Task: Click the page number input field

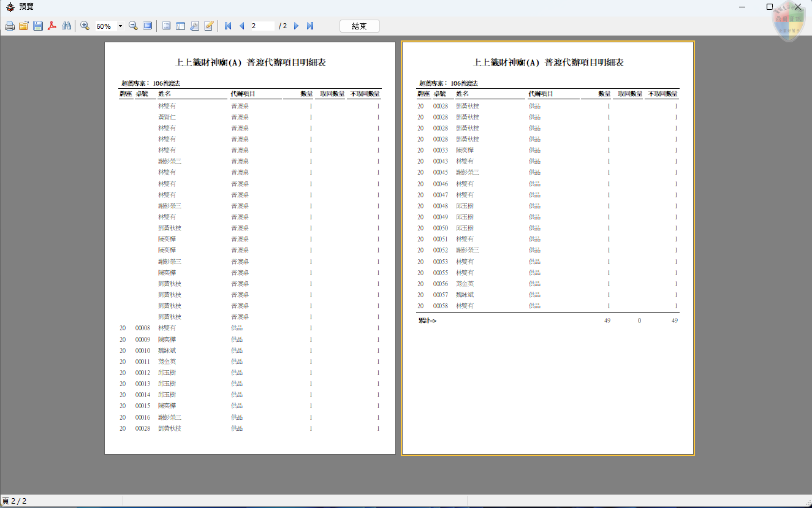Action: 262,26
